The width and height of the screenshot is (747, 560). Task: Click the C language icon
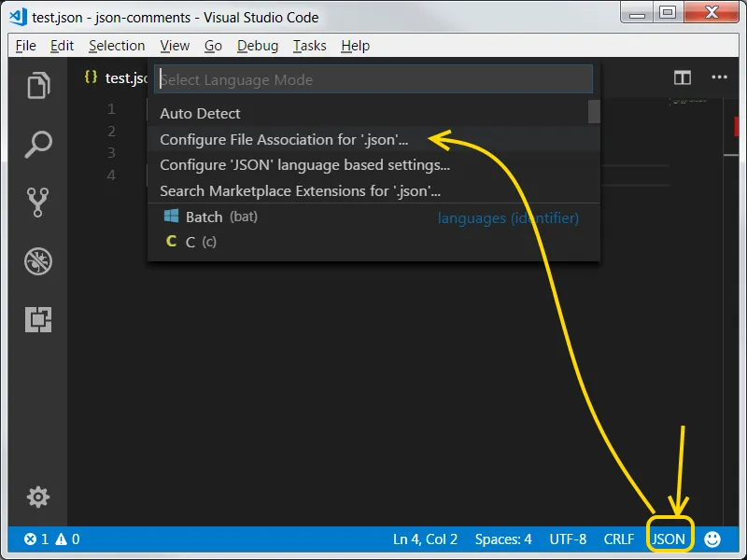point(171,242)
